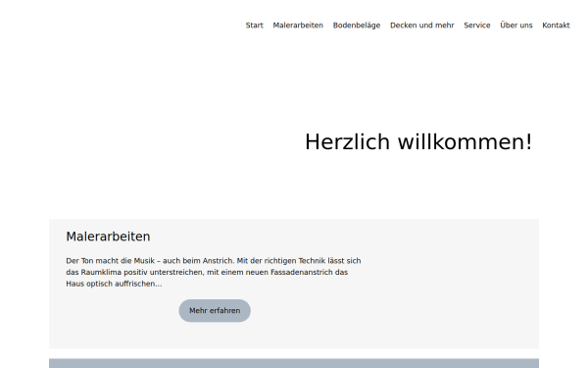This screenshot has width=588, height=368.
Task: Click the Herzlich willkommen! headline
Action: click(418, 142)
